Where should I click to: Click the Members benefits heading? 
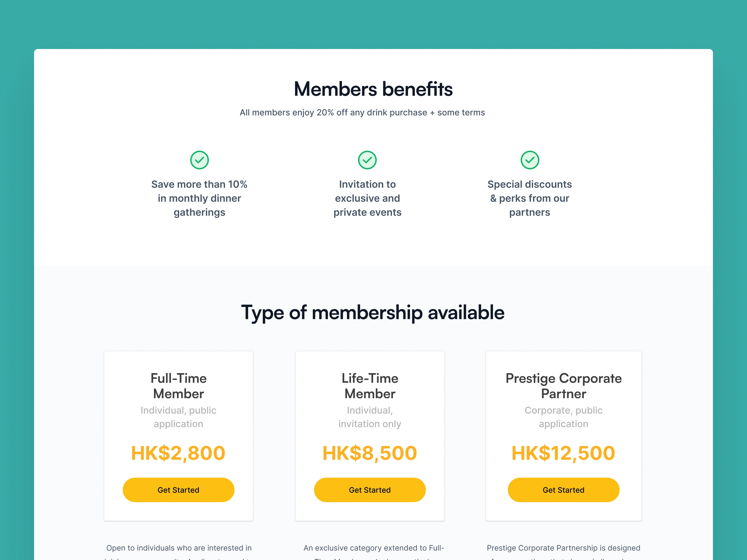(x=373, y=89)
